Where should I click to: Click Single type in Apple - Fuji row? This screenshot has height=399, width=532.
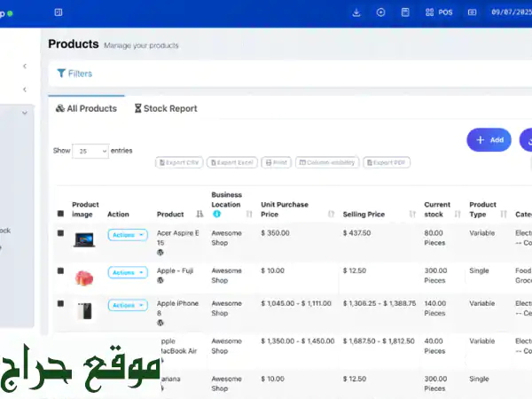(x=479, y=270)
